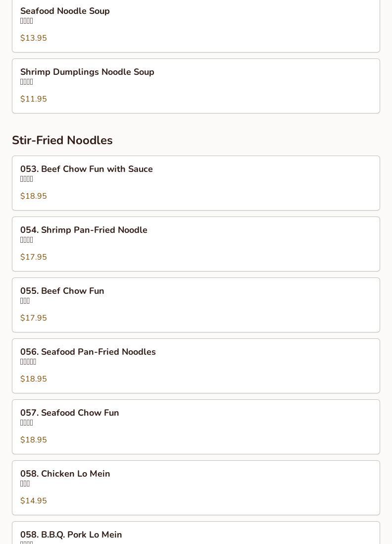This screenshot has height=544, width=392.
Task: Click the $14.95 Chicken Lo Mein price
Action: [34, 501]
